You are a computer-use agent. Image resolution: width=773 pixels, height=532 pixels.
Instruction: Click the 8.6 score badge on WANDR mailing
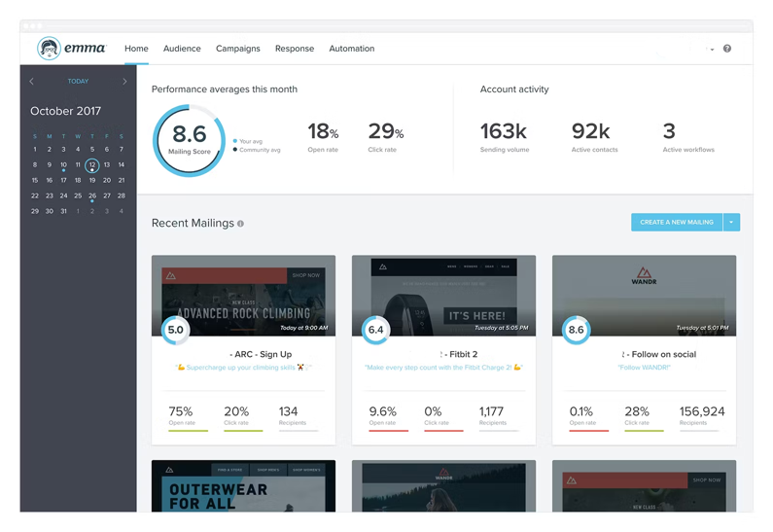577,330
